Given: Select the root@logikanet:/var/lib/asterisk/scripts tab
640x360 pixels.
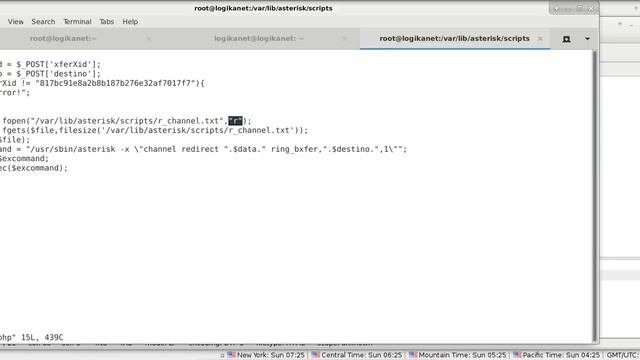Looking at the screenshot, I should coord(454,38).
